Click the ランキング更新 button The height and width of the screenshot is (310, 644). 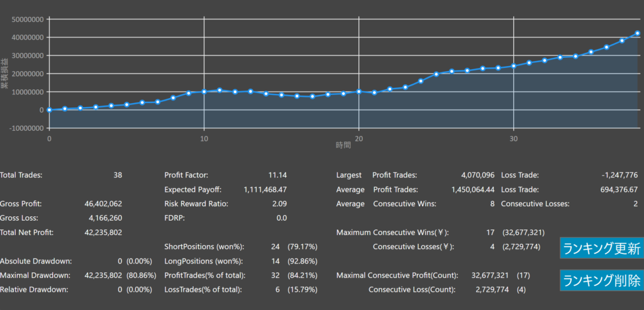[600, 249]
